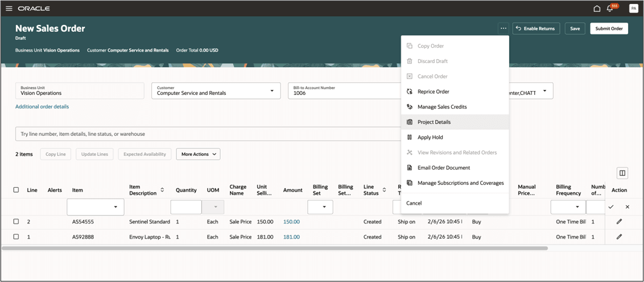Viewport: 644px width, 282px height.
Task: Click item AS92888 in line 1
Action: click(84, 237)
